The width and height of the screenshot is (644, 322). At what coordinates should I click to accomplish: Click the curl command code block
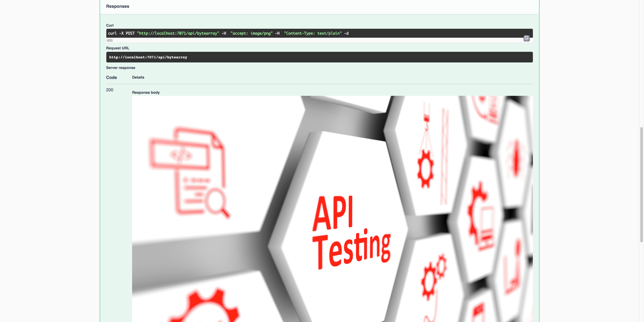click(319, 33)
